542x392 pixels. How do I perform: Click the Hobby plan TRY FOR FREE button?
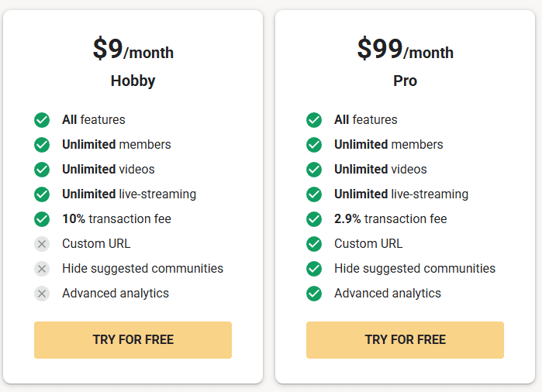click(133, 340)
